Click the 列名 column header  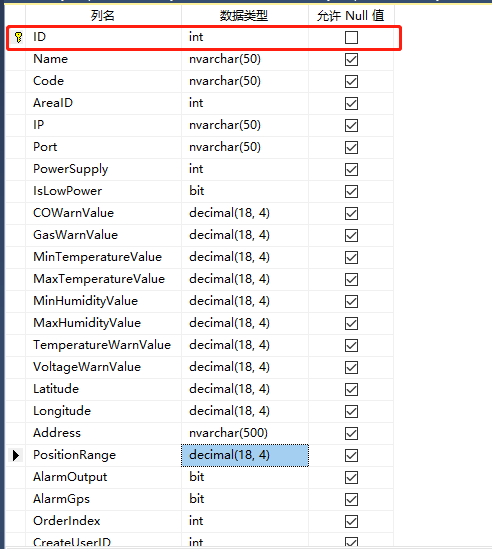click(103, 15)
